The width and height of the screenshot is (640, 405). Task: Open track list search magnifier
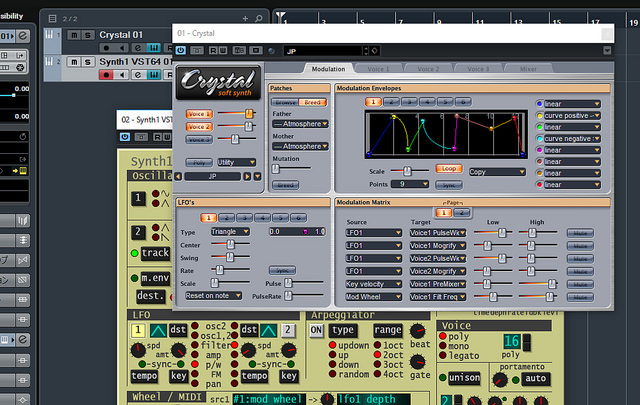258,18
